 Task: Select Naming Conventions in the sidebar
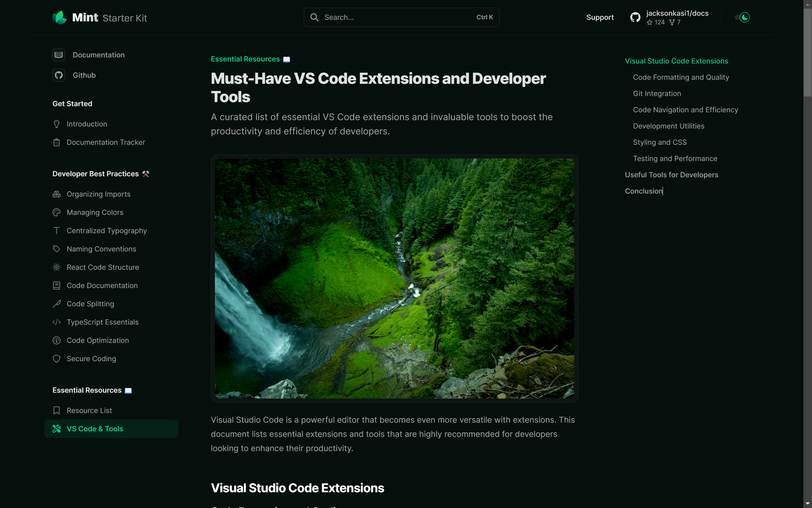(x=101, y=249)
